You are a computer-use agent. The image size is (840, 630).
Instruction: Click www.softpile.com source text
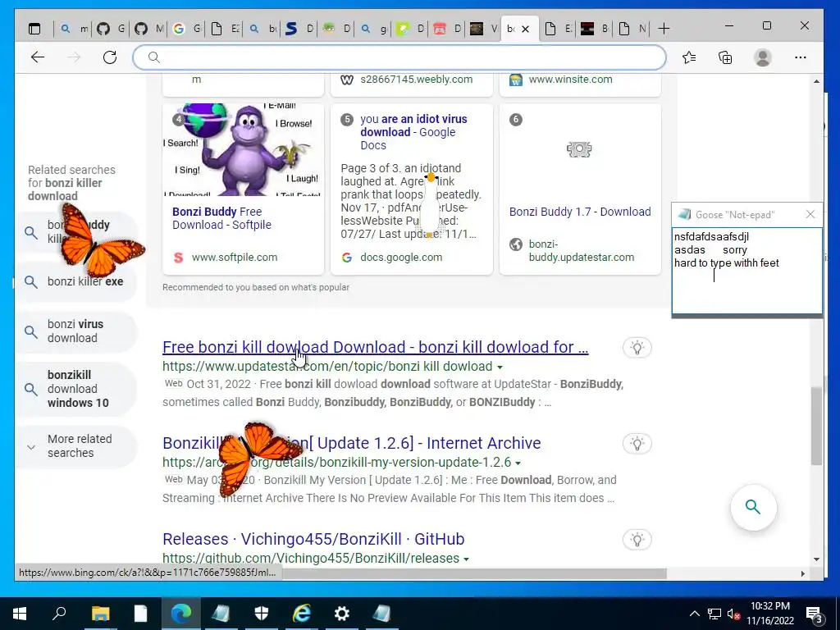coord(235,257)
